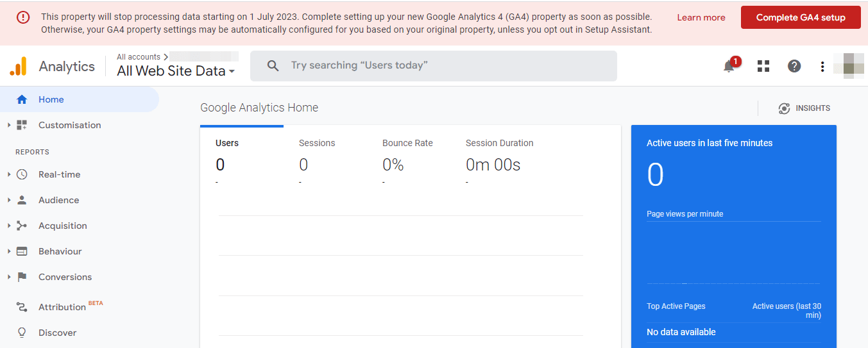This screenshot has height=348, width=868.
Task: Click the Active users in last five minutes heading
Action: 710,143
